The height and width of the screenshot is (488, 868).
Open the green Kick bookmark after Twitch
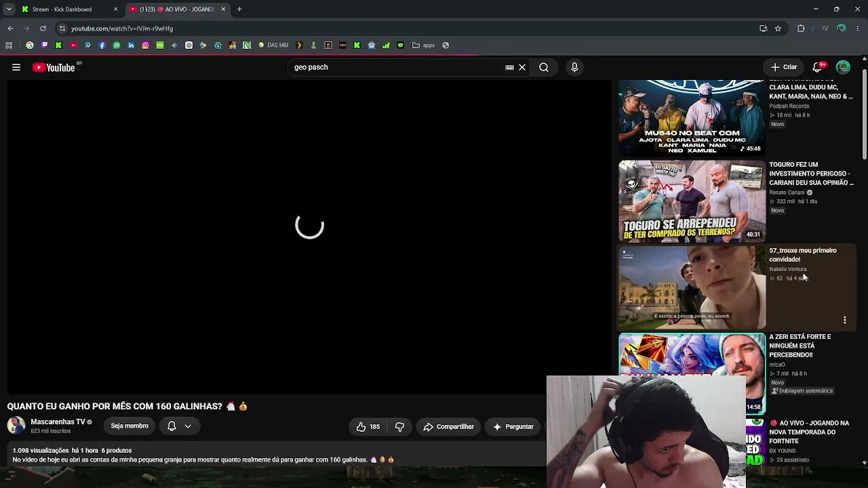tap(58, 45)
